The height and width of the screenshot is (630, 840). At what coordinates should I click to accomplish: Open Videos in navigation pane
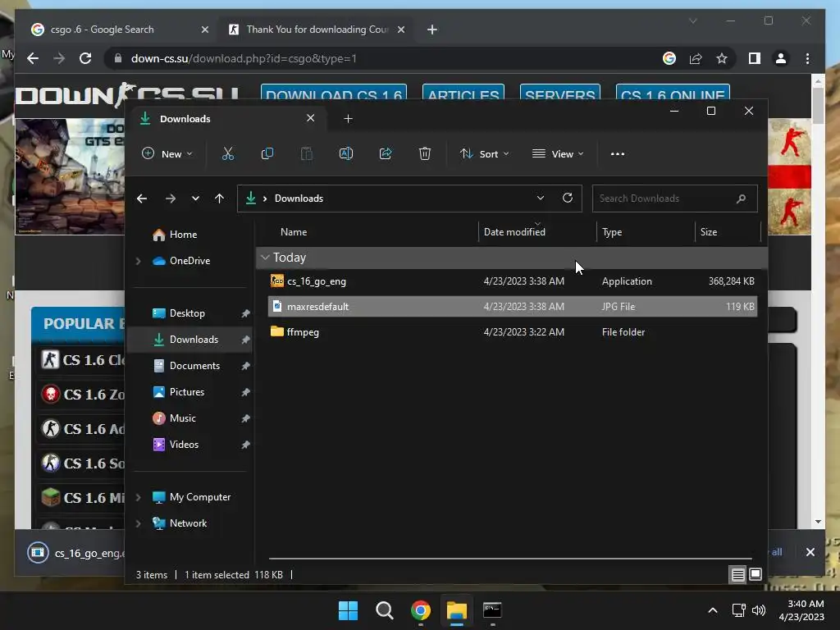(184, 445)
